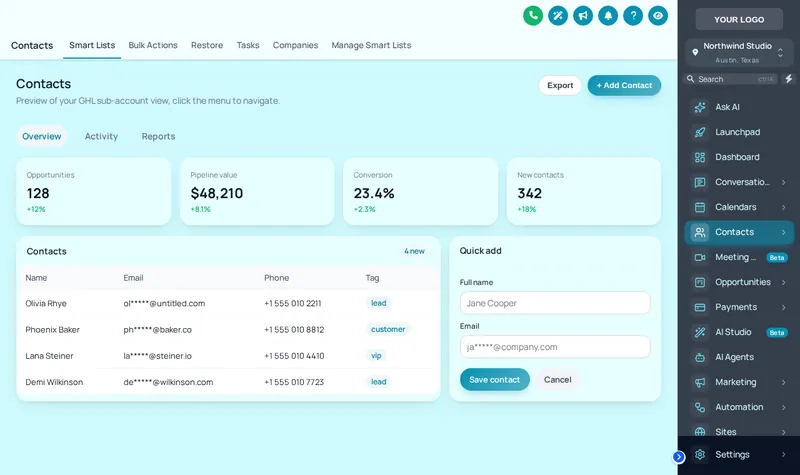Click the 4 new link in the Contacts table
This screenshot has width=800, height=475.
[x=414, y=251]
